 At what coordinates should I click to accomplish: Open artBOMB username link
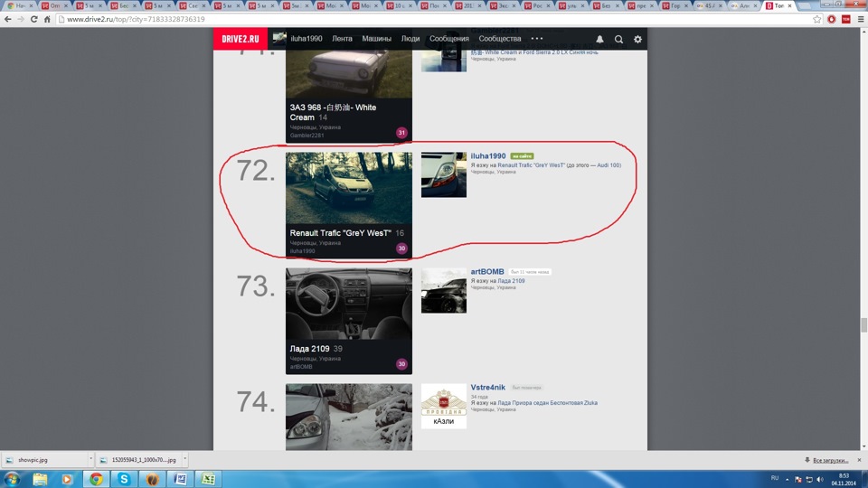487,272
